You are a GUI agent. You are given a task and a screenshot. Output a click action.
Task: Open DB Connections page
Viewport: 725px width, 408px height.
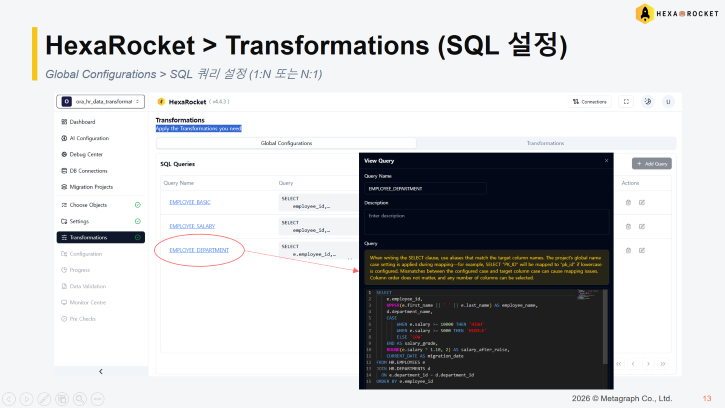(x=88, y=171)
